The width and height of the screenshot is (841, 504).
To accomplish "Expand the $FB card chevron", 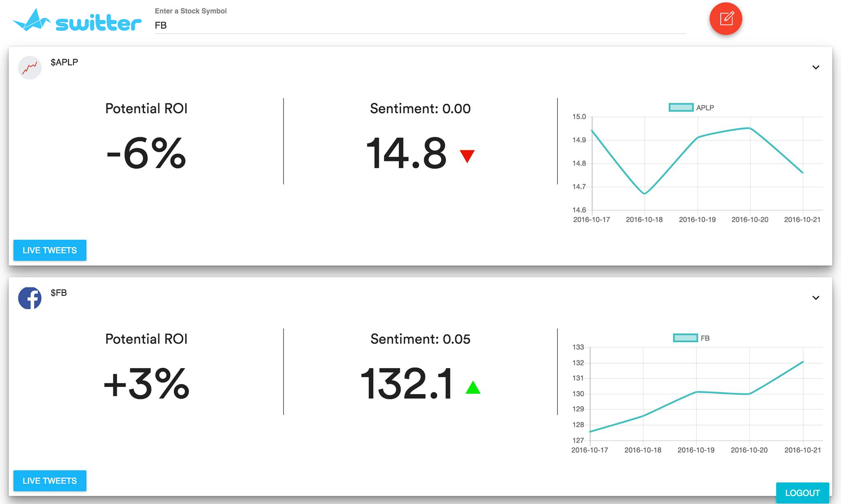I will (x=816, y=298).
